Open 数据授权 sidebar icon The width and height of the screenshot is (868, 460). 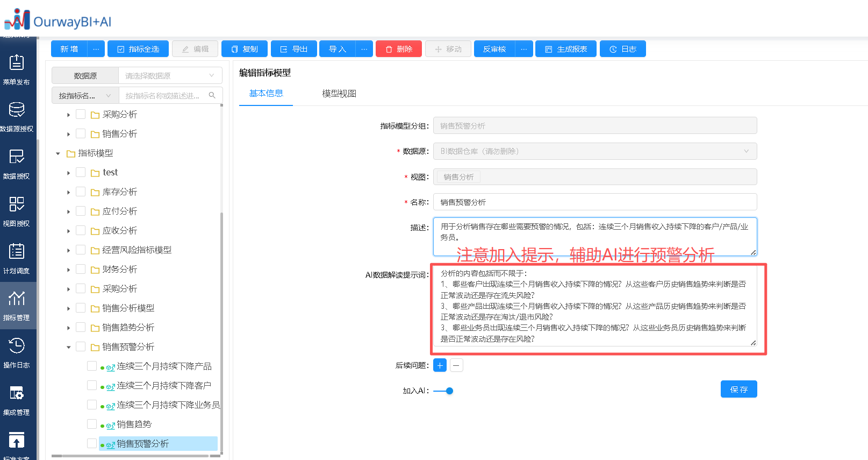point(17,164)
